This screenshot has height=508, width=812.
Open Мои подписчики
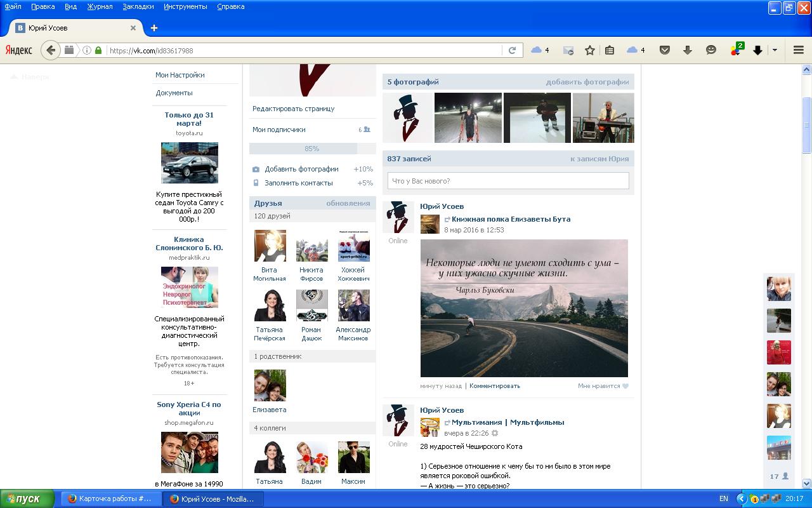click(278, 130)
